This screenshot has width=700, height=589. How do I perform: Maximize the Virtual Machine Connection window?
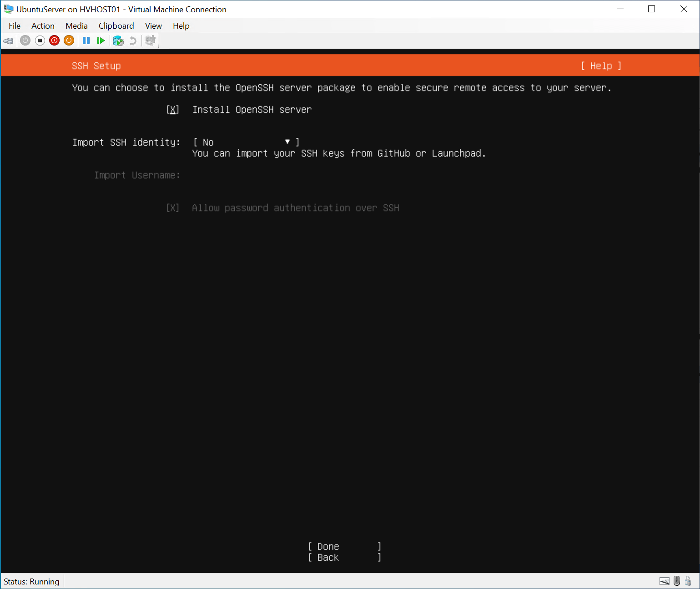coord(651,9)
